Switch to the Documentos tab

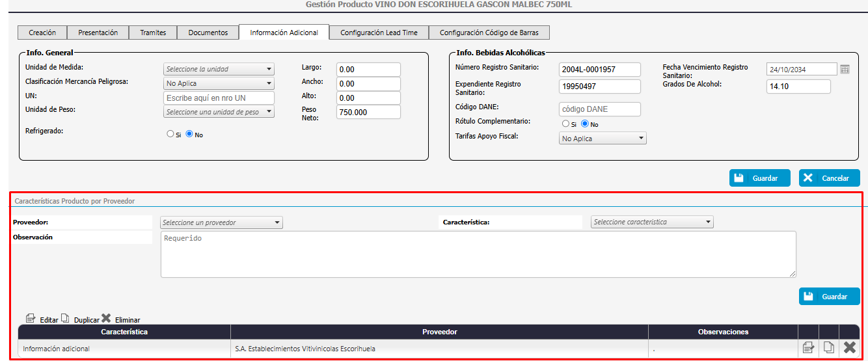[x=208, y=33]
